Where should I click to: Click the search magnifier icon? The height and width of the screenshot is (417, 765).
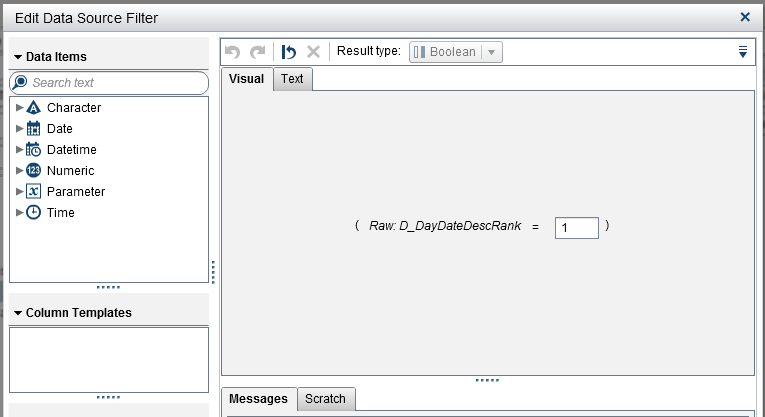tap(20, 82)
